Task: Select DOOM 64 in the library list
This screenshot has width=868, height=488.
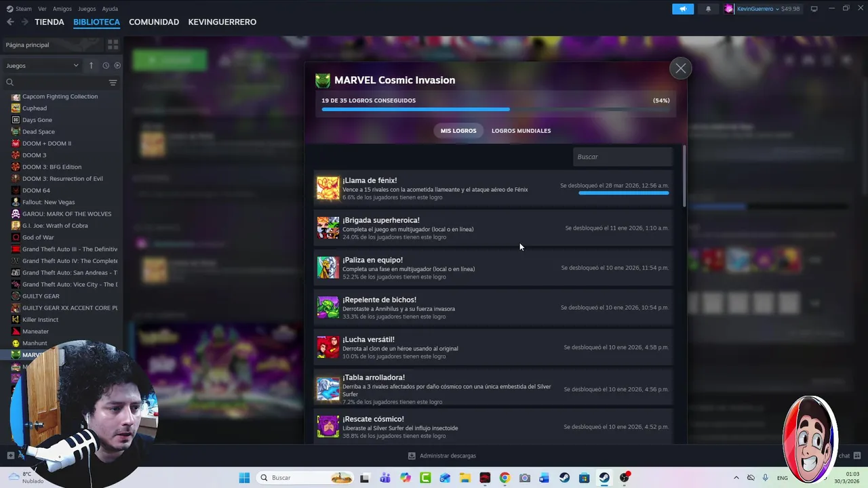Action: [36, 190]
